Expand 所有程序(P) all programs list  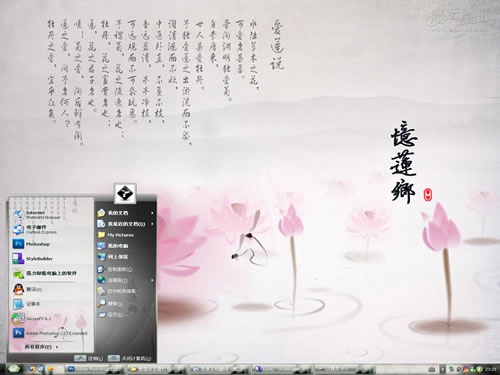[x=42, y=347]
